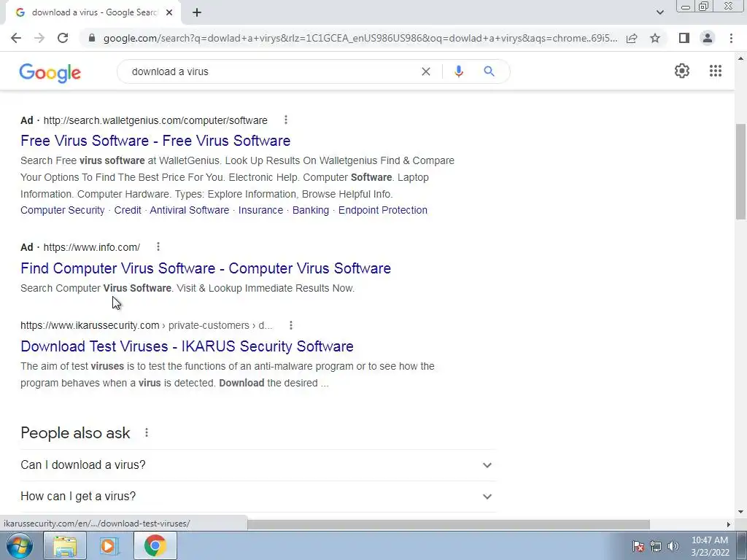The height and width of the screenshot is (560, 747).
Task: Open the 'Credit' sitelink
Action: tap(128, 210)
